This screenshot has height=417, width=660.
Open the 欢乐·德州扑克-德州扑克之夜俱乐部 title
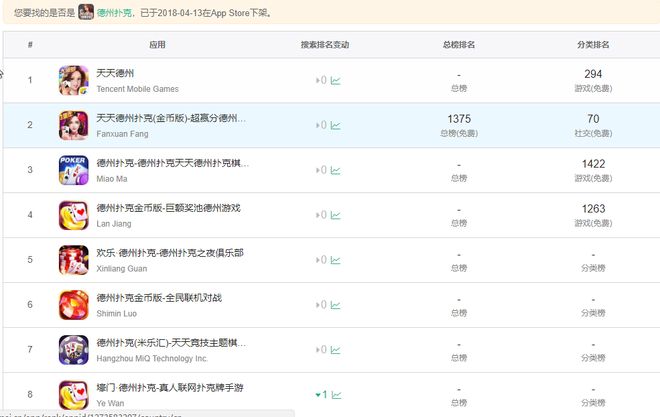point(170,253)
